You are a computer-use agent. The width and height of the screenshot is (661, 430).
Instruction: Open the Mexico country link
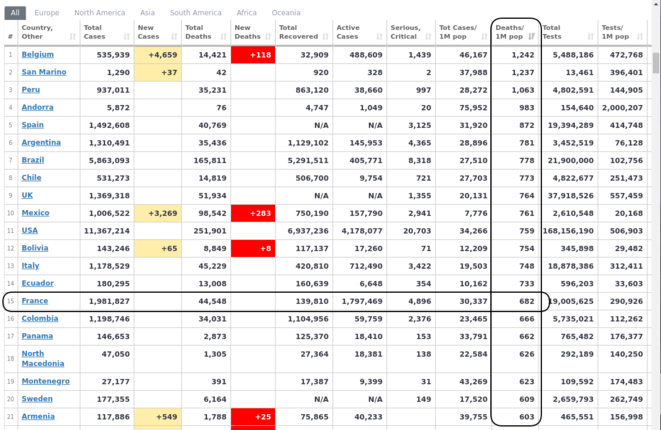click(x=35, y=213)
